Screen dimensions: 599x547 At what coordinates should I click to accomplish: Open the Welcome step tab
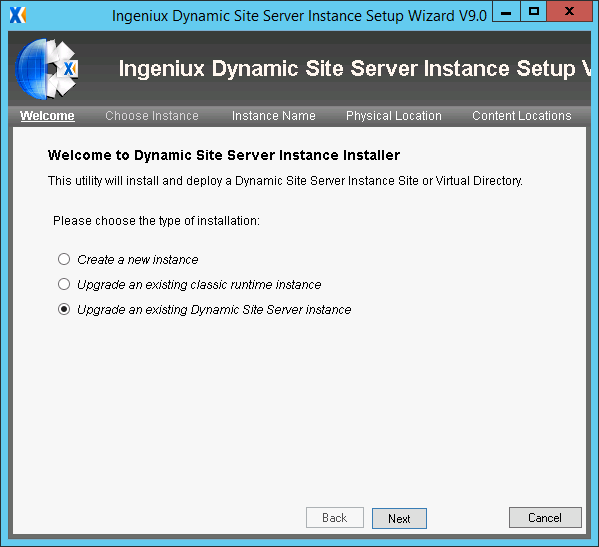point(47,116)
